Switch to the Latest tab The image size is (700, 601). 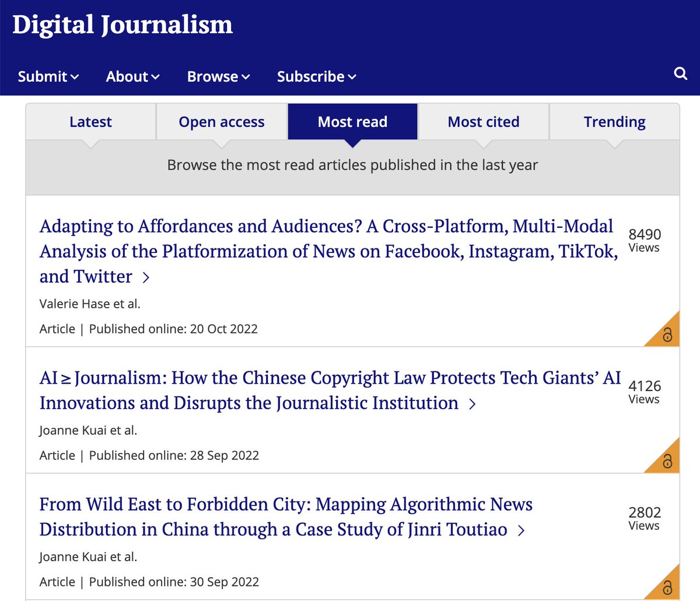pos(90,122)
